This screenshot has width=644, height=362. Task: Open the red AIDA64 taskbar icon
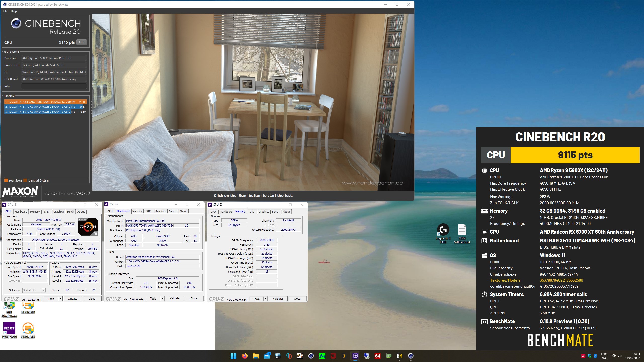coord(377,356)
